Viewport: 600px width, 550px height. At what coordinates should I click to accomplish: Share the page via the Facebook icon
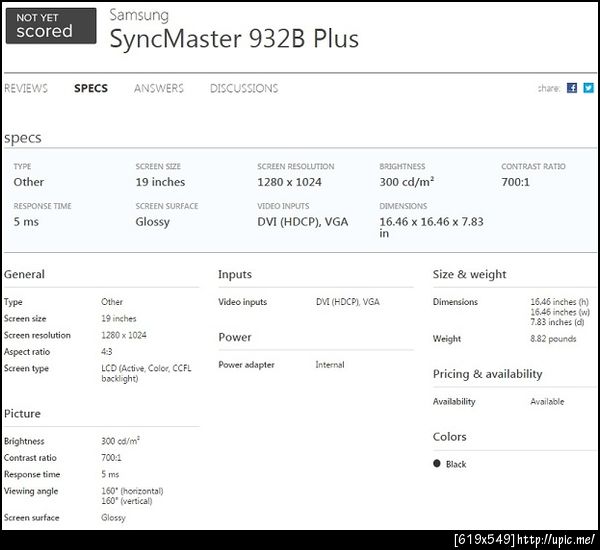(572, 88)
